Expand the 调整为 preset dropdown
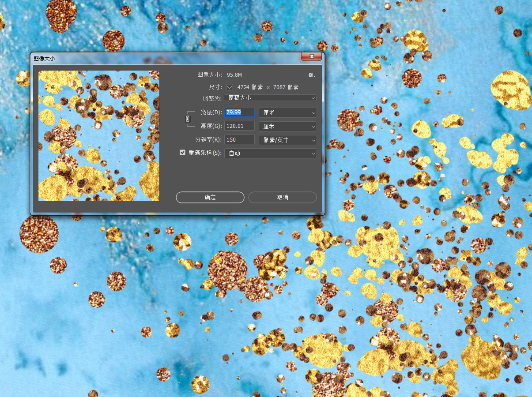The image size is (532, 397). click(270, 97)
